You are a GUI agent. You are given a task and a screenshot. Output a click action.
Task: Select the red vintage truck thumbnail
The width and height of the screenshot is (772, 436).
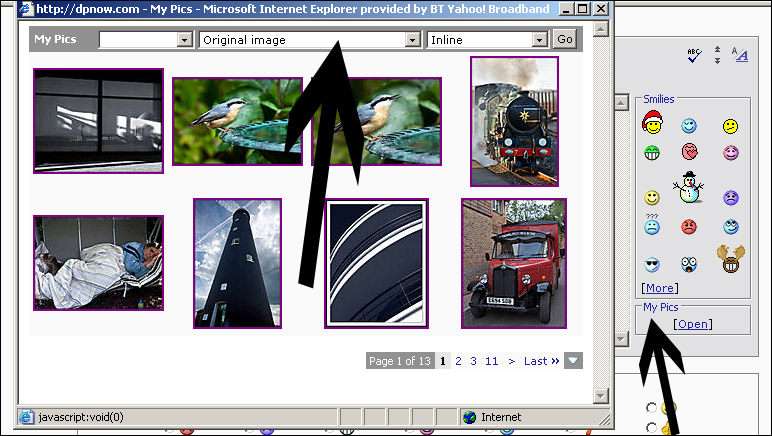coord(514,263)
